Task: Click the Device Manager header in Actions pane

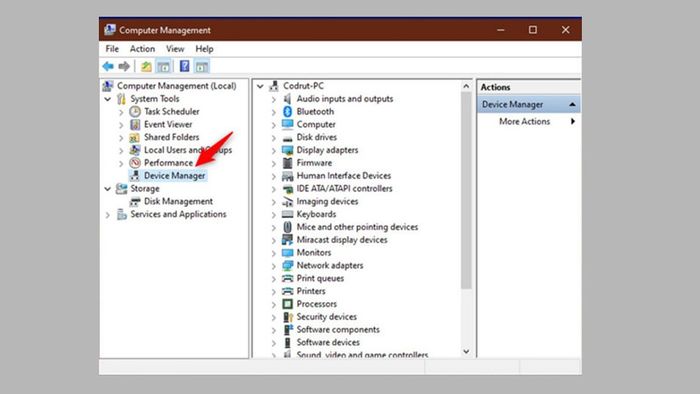Action: (x=529, y=104)
